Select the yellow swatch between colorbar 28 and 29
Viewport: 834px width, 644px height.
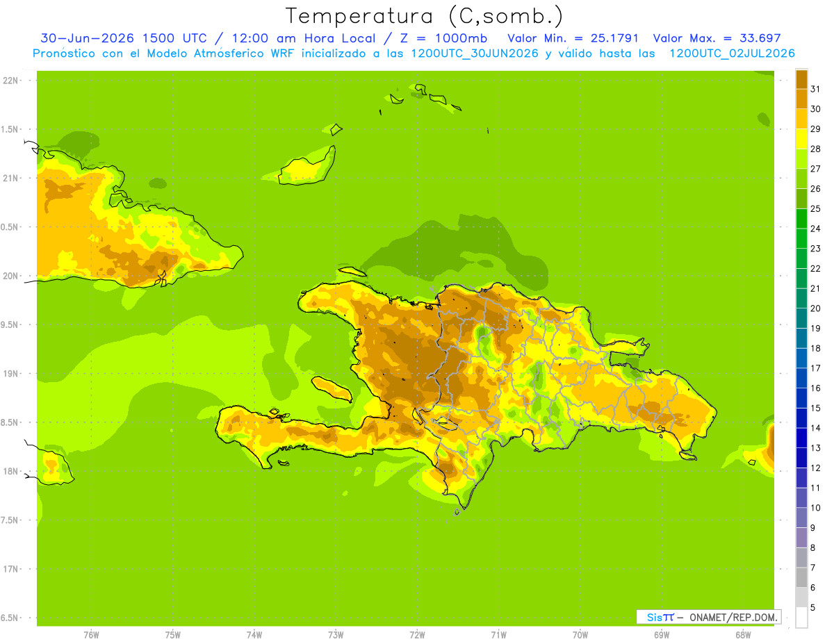coord(801,139)
